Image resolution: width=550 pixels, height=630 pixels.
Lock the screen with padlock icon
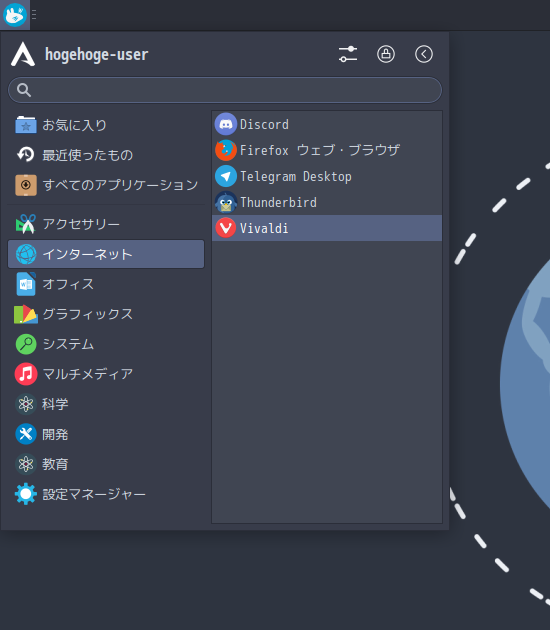[386, 54]
